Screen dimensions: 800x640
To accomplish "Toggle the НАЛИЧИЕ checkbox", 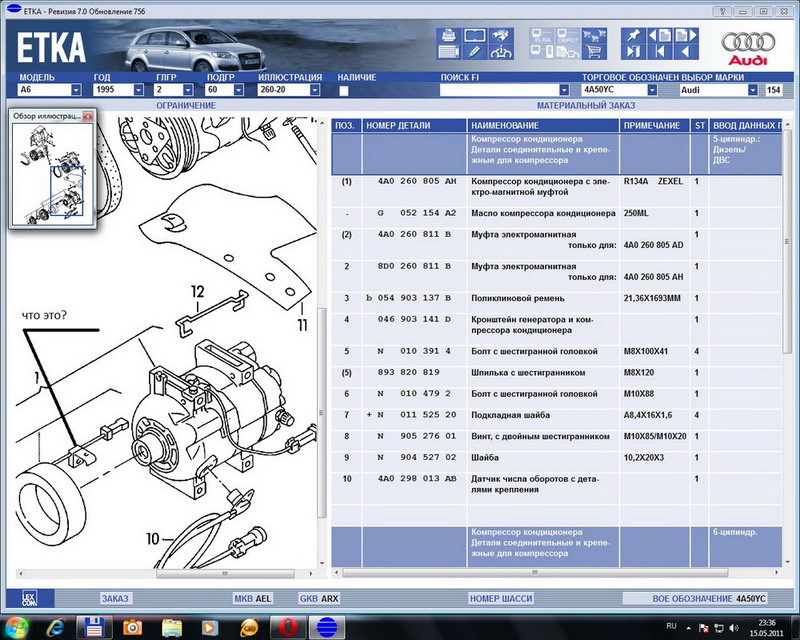I will pyautogui.click(x=344, y=91).
